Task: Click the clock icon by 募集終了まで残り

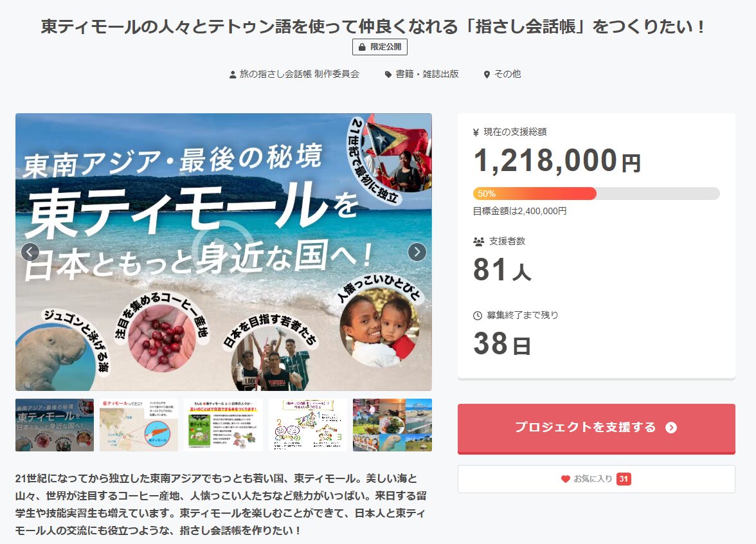Action: click(478, 316)
